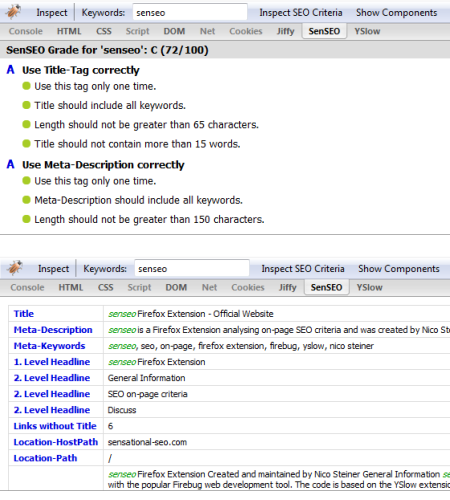Click the Meta-Description row label
This screenshot has width=450, height=500.
click(53, 330)
